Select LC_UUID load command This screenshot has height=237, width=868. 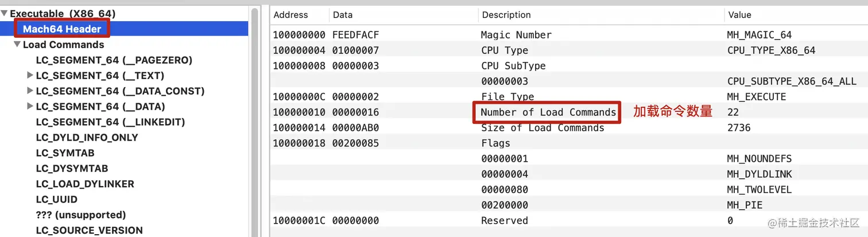[56, 199]
